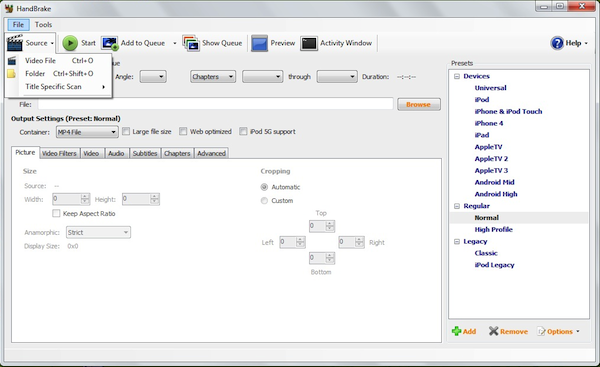Switch to the Subtitles tab

145,153
